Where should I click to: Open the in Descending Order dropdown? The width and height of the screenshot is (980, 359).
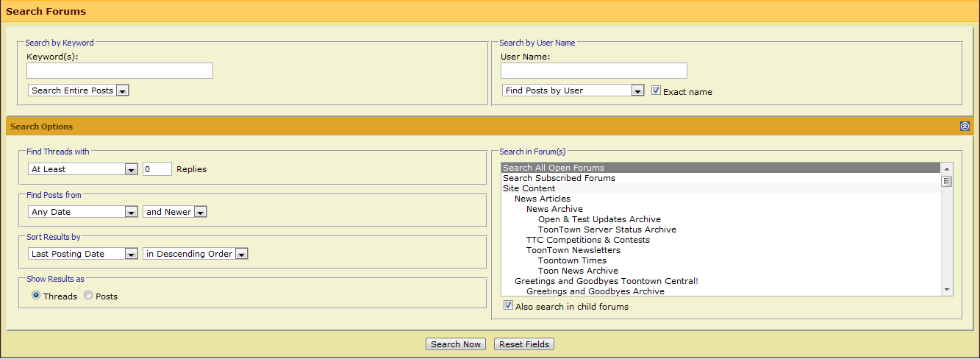tap(196, 254)
